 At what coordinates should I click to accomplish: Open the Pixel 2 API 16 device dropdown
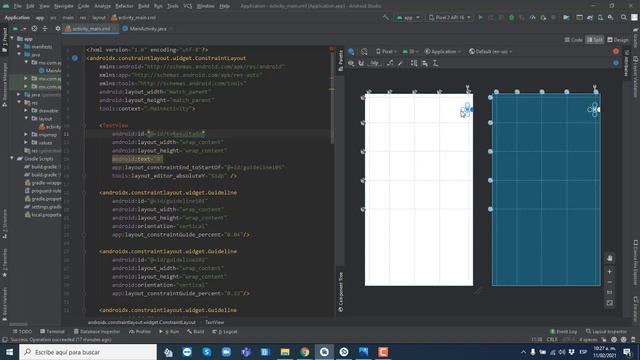pyautogui.click(x=450, y=18)
